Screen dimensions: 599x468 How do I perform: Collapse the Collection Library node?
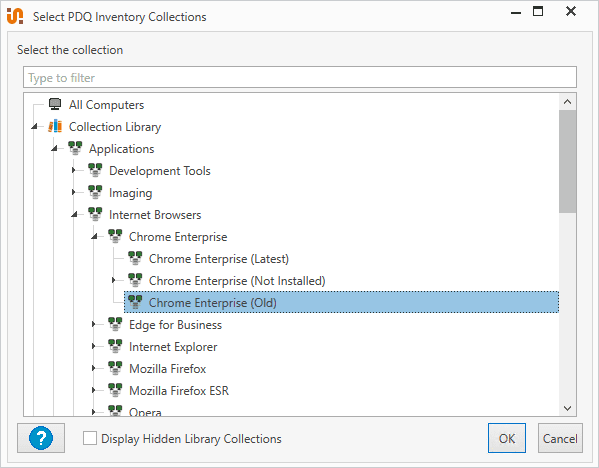[x=34, y=126]
